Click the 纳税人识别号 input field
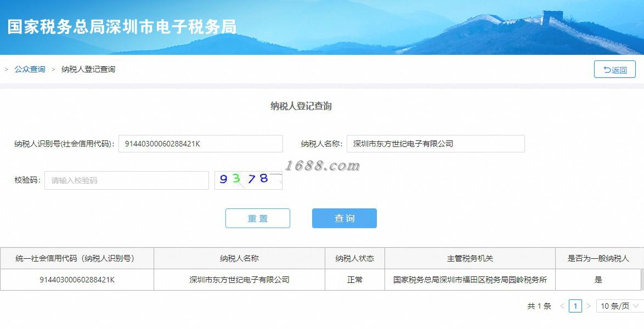Image resolution: width=644 pixels, height=329 pixels. click(x=200, y=144)
